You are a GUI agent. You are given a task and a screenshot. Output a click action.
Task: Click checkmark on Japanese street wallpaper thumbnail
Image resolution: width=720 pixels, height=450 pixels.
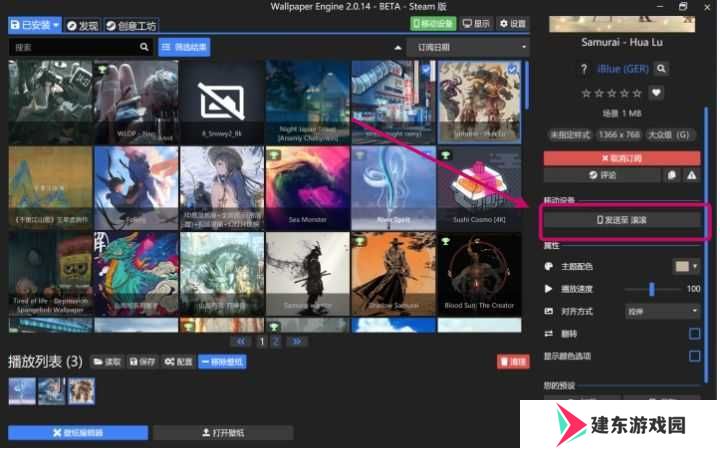click(427, 69)
